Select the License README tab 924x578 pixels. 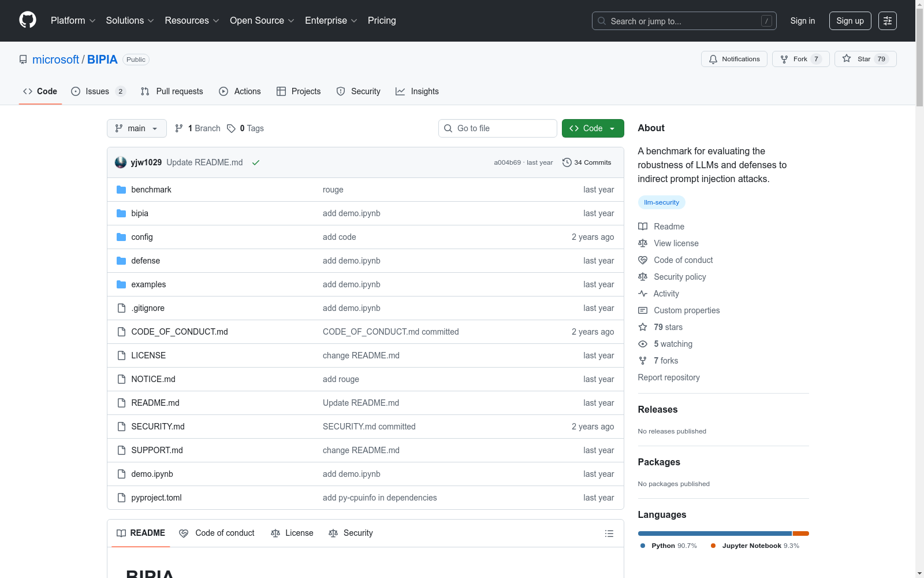[292, 533]
